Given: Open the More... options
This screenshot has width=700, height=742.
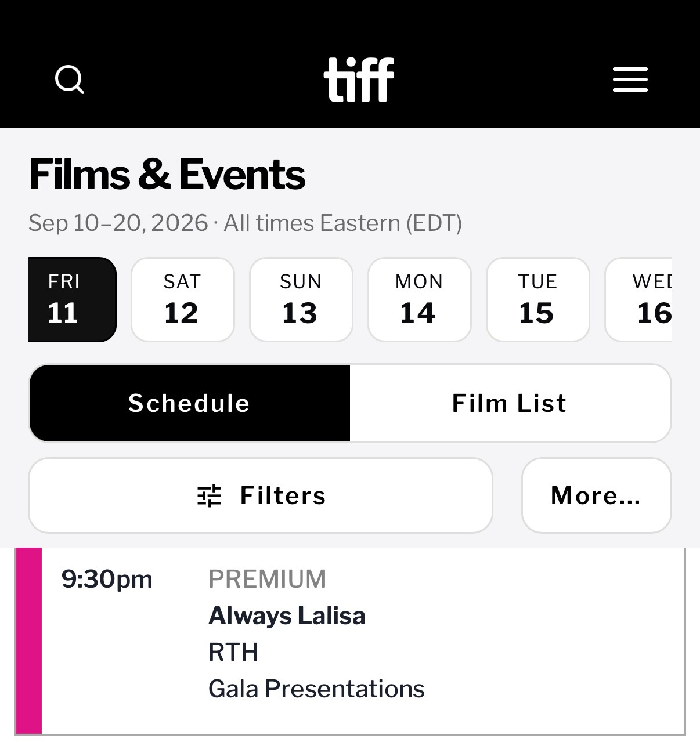Looking at the screenshot, I should [x=597, y=495].
